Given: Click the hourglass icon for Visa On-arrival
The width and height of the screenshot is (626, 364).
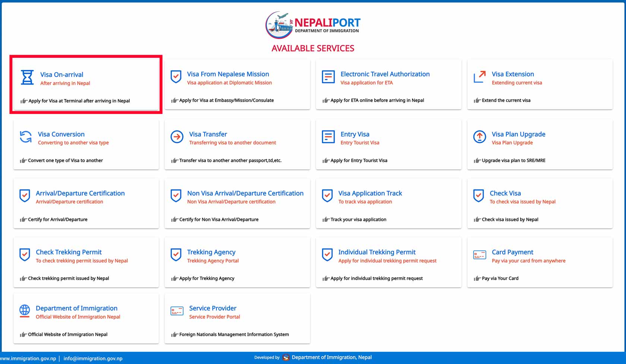Looking at the screenshot, I should pos(27,78).
